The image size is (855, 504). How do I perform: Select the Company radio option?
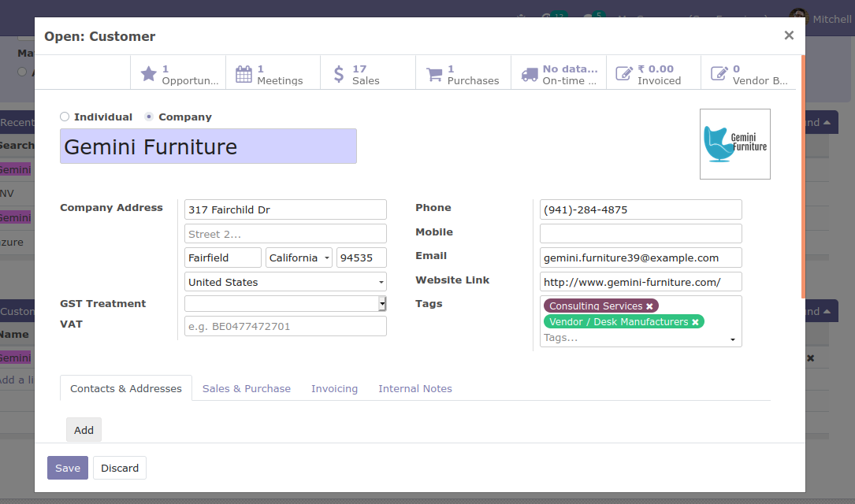tap(149, 117)
